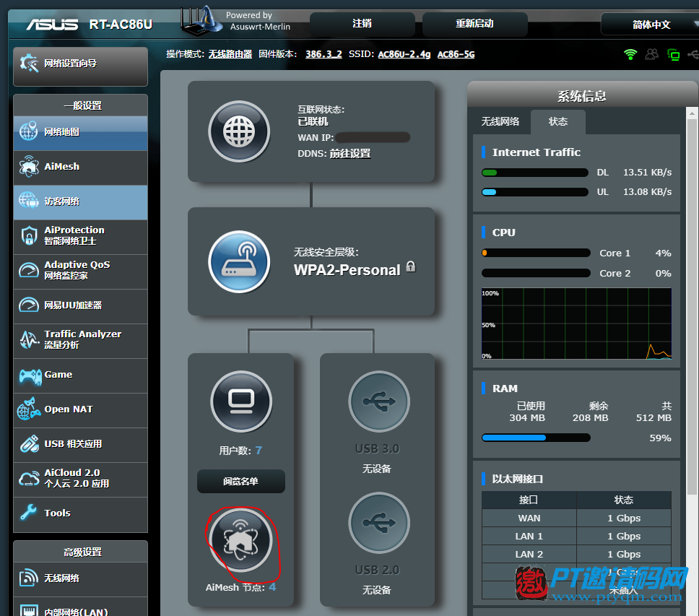Open firmware version 386.3_2 link
Image resolution: width=699 pixels, height=616 pixels.
pyautogui.click(x=324, y=54)
